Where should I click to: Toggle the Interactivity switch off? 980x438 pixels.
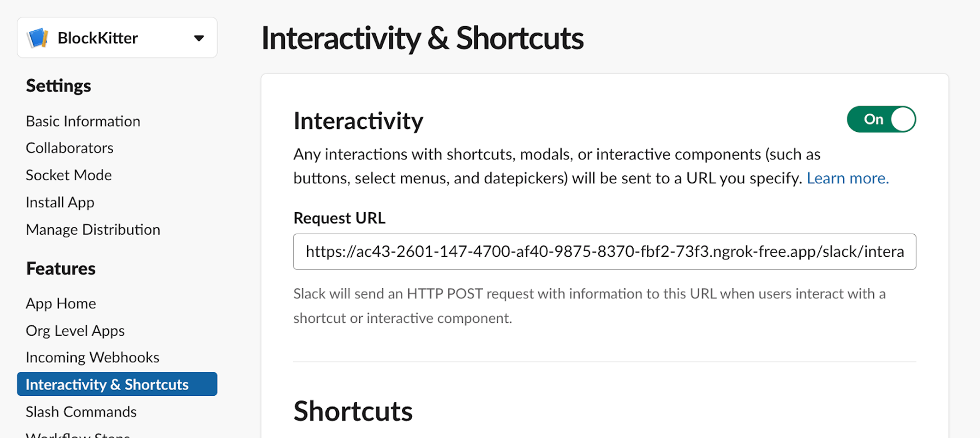coord(881,119)
